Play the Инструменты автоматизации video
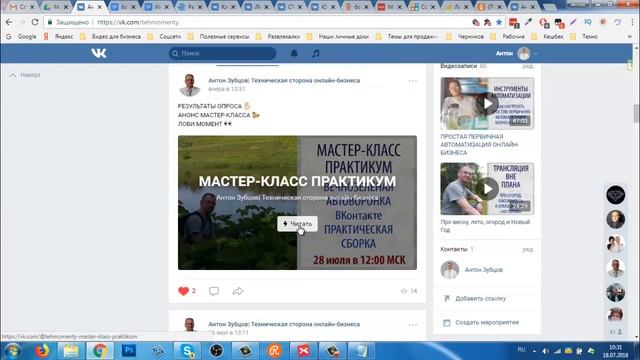The height and width of the screenshot is (360, 640). point(487,104)
